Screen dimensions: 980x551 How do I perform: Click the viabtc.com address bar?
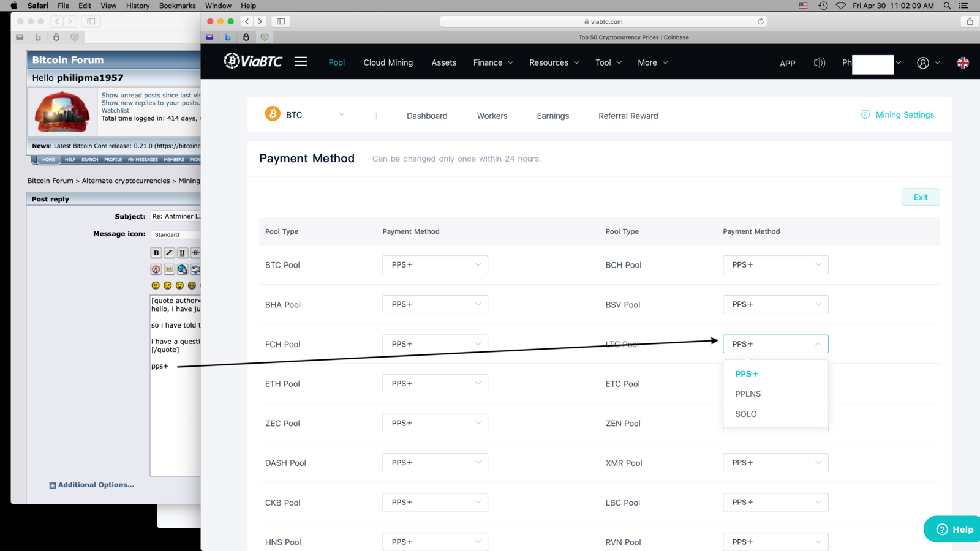pos(603,21)
